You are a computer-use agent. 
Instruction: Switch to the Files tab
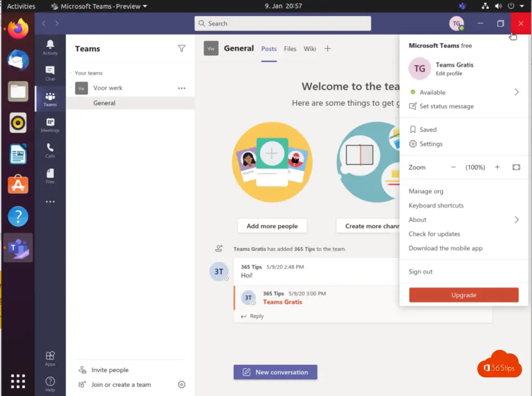coord(290,49)
